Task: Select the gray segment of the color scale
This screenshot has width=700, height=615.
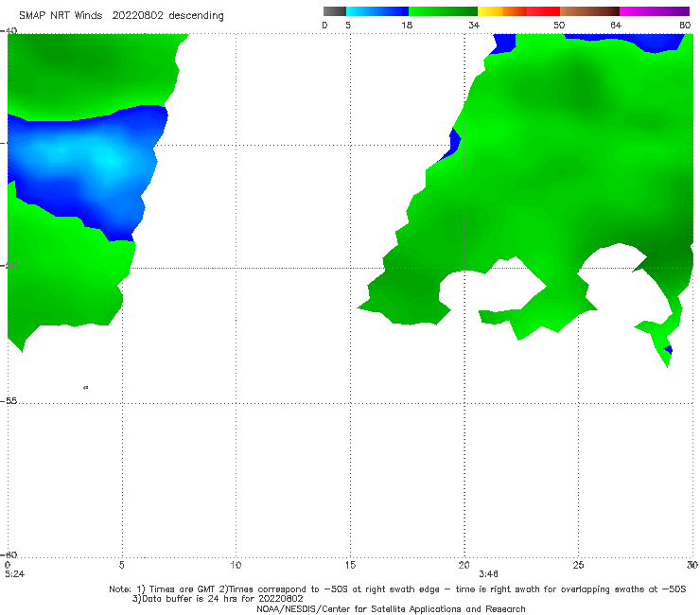Action: [335, 11]
